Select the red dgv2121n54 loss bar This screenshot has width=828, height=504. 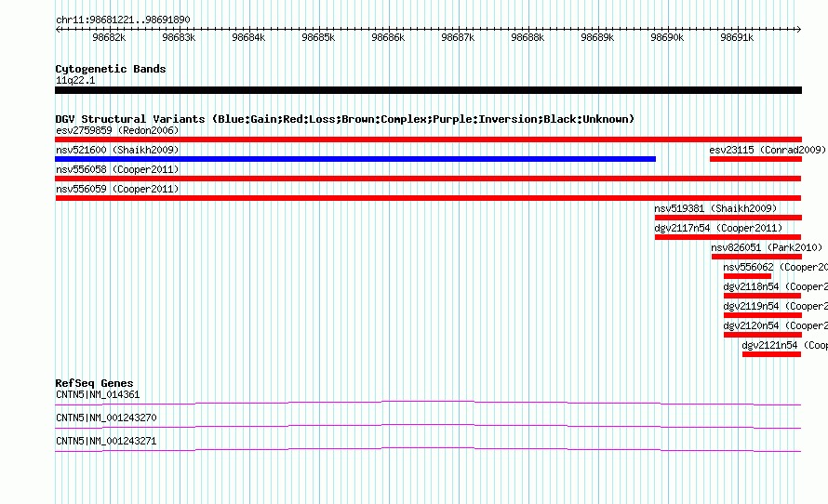coord(771,354)
